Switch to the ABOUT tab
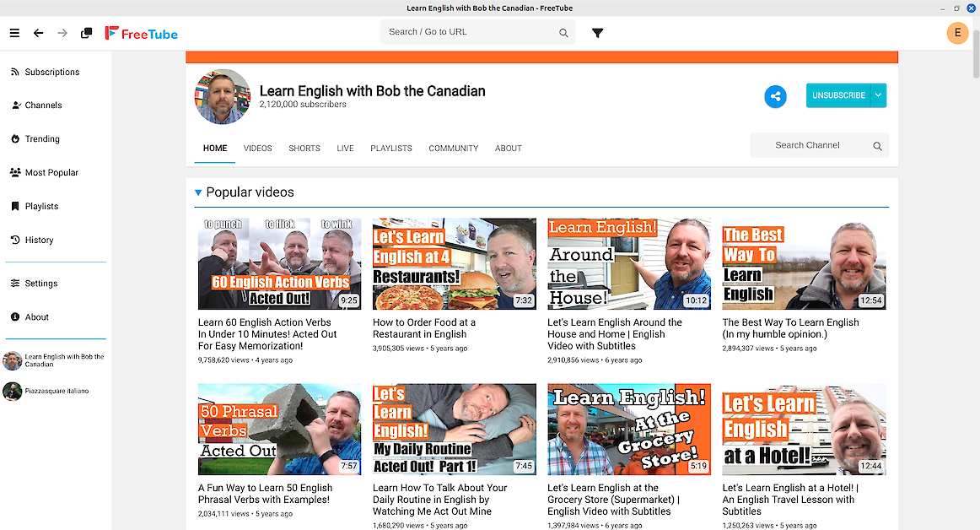980x530 pixels. [508, 149]
